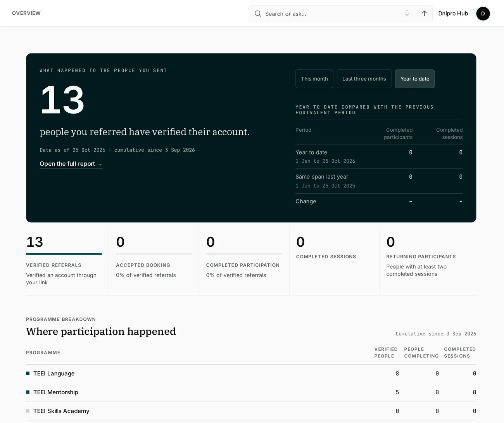The height and width of the screenshot is (423, 504).
Task: Click the TEEI Mentorship programme row name
Action: click(x=56, y=392)
